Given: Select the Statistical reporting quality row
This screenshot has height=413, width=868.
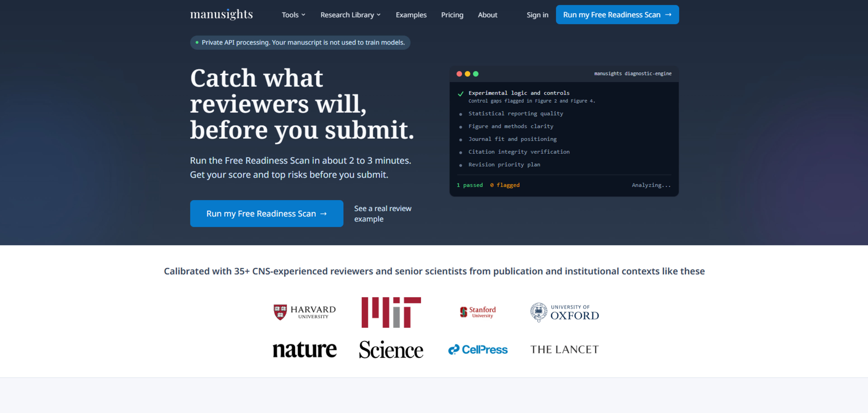Looking at the screenshot, I should click(564, 113).
